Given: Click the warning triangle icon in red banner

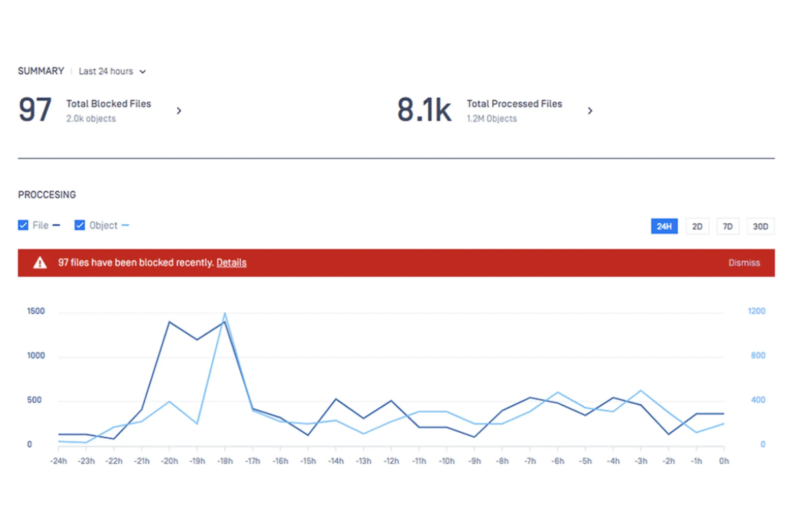Looking at the screenshot, I should point(40,263).
